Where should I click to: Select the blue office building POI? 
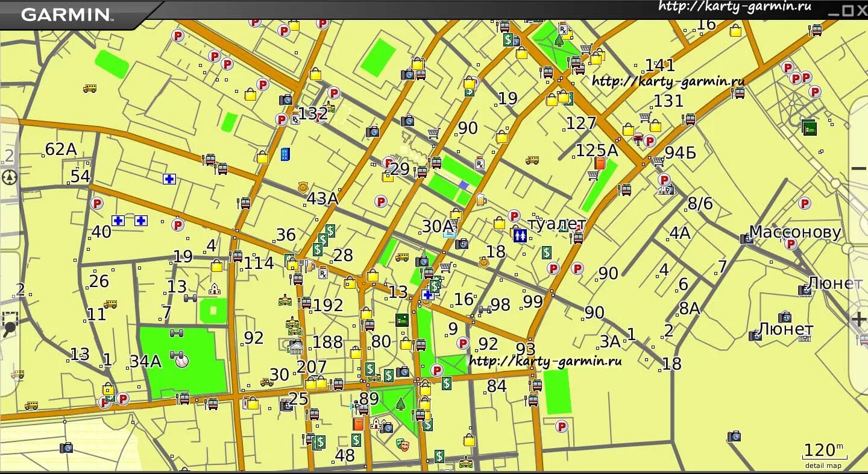pos(285,154)
